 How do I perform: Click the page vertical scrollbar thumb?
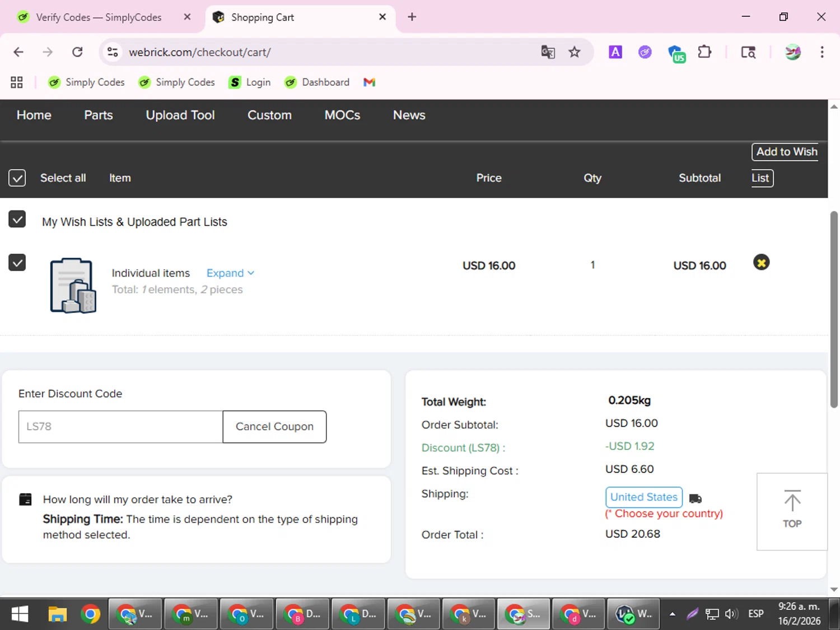tap(834, 309)
